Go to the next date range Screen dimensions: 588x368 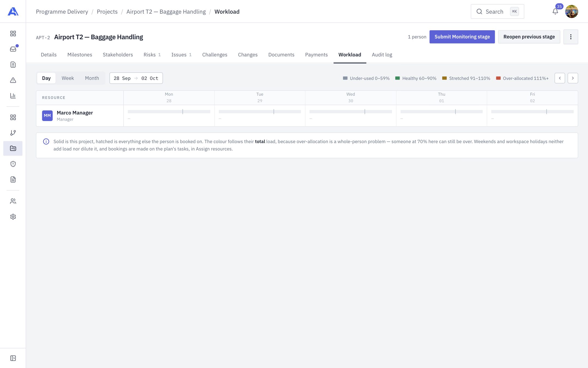coord(573,78)
